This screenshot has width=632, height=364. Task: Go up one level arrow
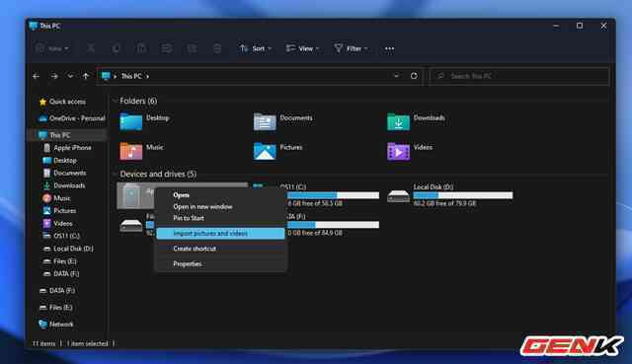86,76
